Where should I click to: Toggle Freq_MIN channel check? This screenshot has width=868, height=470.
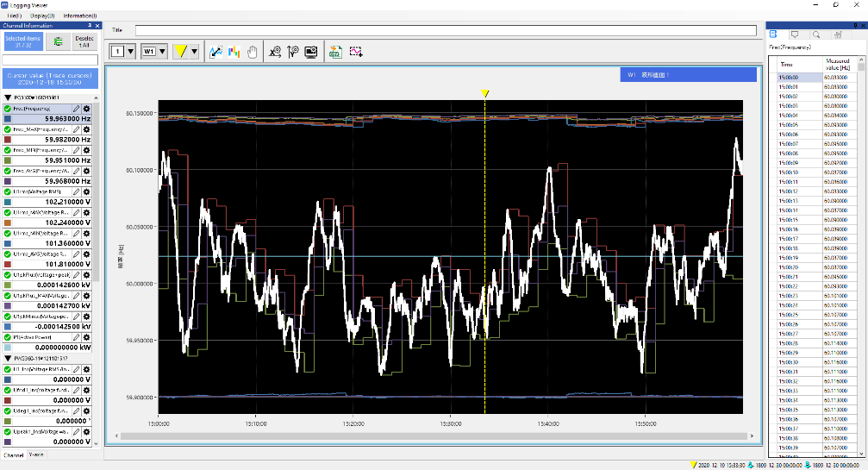(x=7, y=150)
